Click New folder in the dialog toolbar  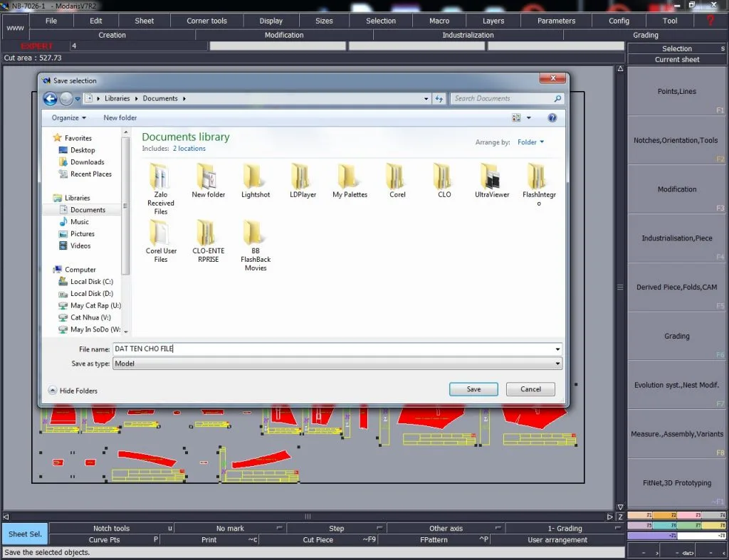[x=120, y=118]
